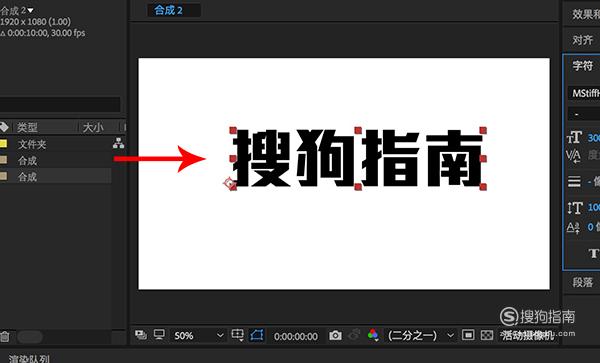Click the bottom-middle transform handle of text
Image resolution: width=600 pixels, height=363 pixels.
coord(358,187)
